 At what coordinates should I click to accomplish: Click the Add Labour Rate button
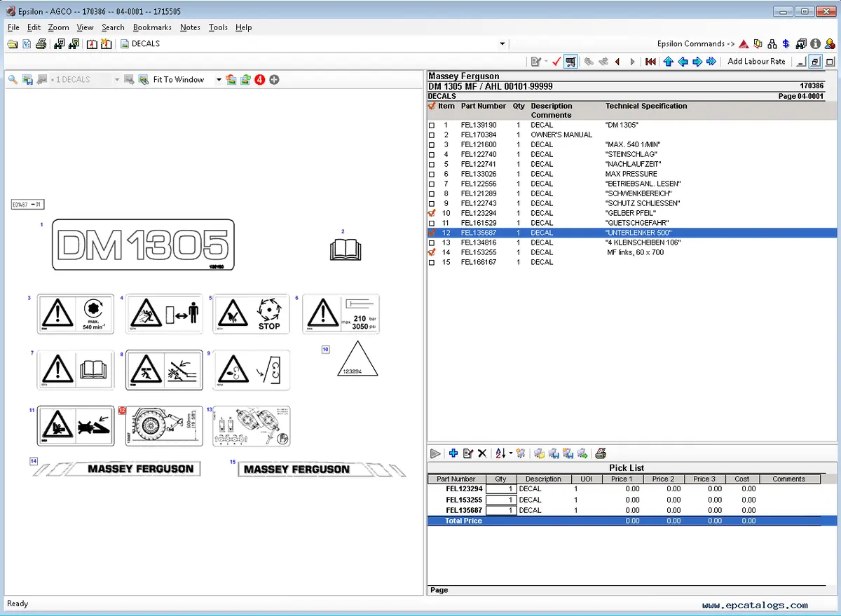click(x=756, y=62)
